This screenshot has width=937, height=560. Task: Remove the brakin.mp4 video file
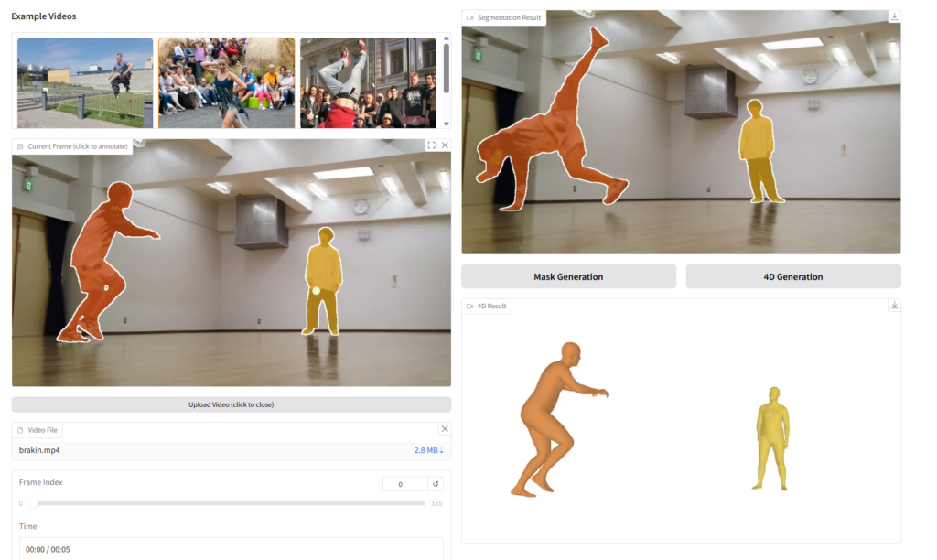[445, 429]
